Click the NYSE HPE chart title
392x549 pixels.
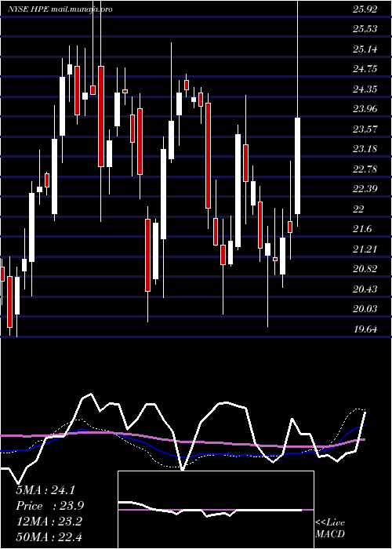pos(60,9)
